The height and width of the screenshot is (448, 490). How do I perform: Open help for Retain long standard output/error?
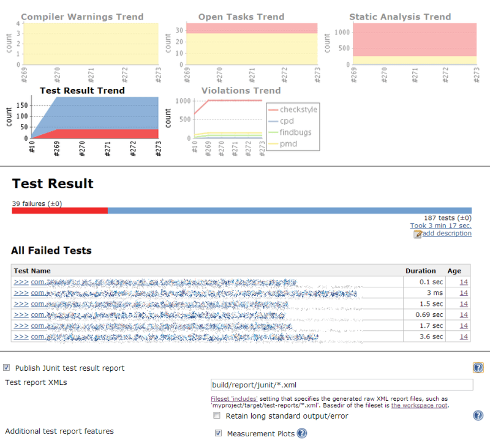point(478,416)
